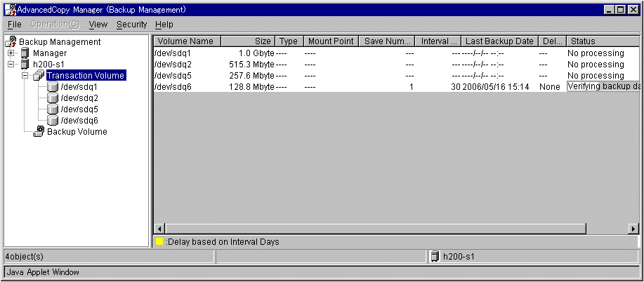
Task: Click the Status column header
Action: (x=603, y=41)
